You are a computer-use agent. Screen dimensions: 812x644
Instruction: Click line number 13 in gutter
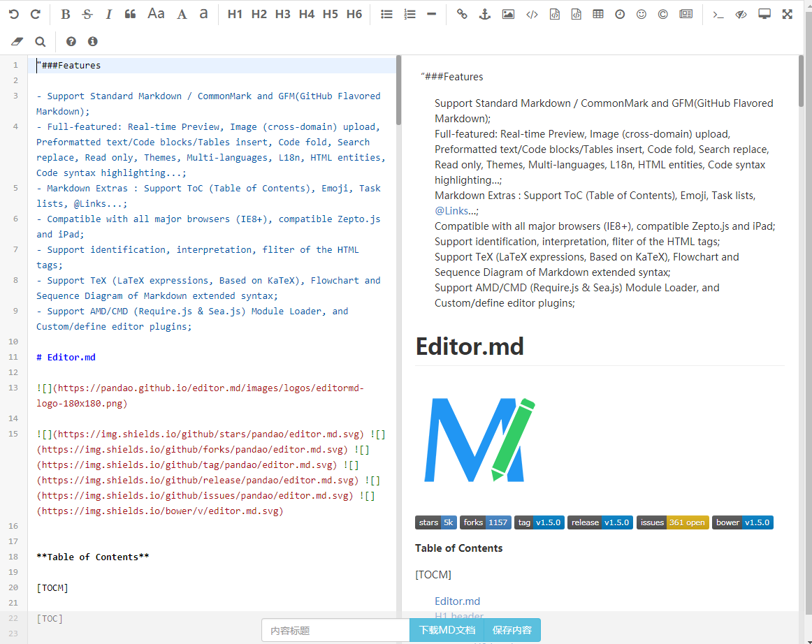point(13,388)
